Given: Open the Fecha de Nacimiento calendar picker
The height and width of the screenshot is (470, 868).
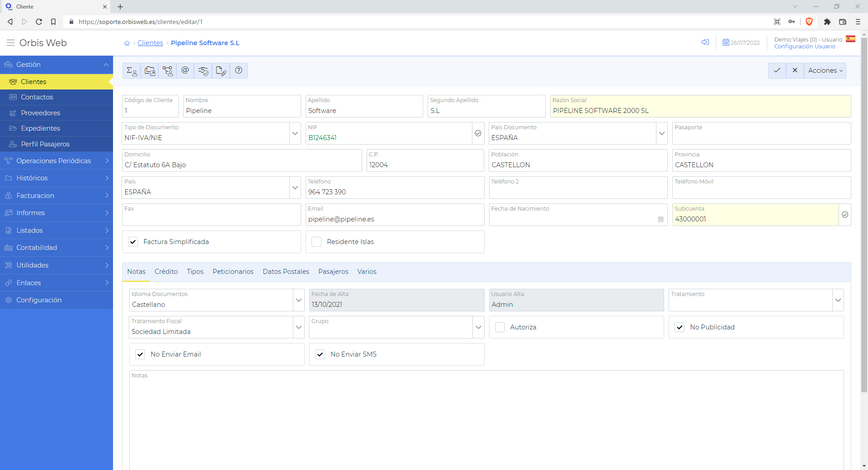Looking at the screenshot, I should pyautogui.click(x=661, y=220).
